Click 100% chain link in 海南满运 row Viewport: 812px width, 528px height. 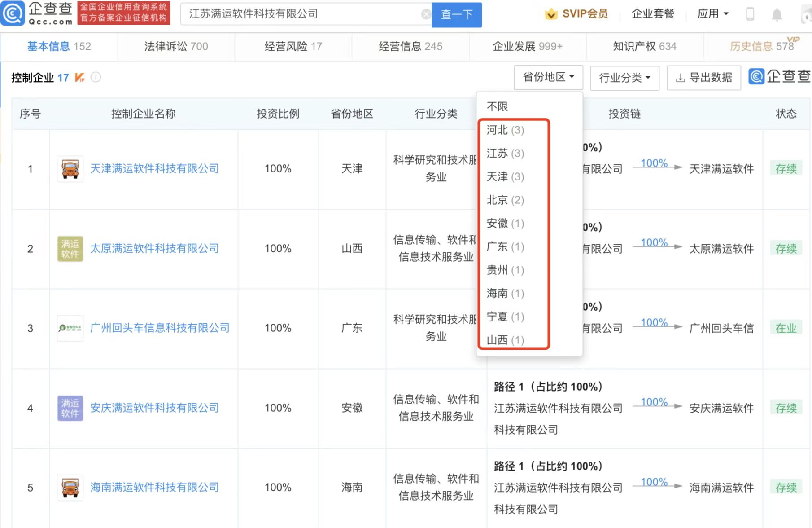[x=654, y=482]
